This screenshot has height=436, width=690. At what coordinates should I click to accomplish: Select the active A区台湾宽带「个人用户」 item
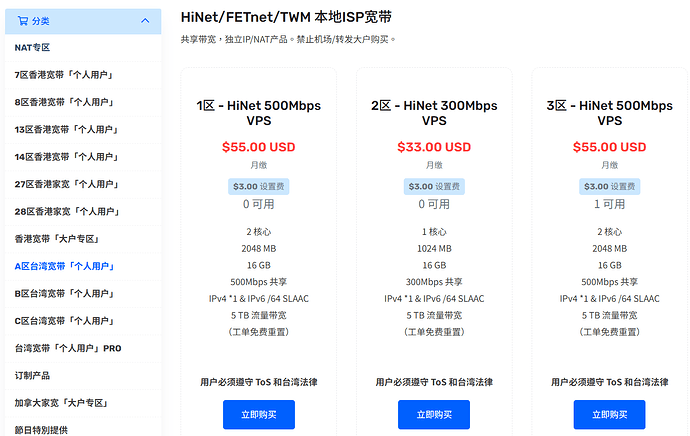(x=83, y=266)
